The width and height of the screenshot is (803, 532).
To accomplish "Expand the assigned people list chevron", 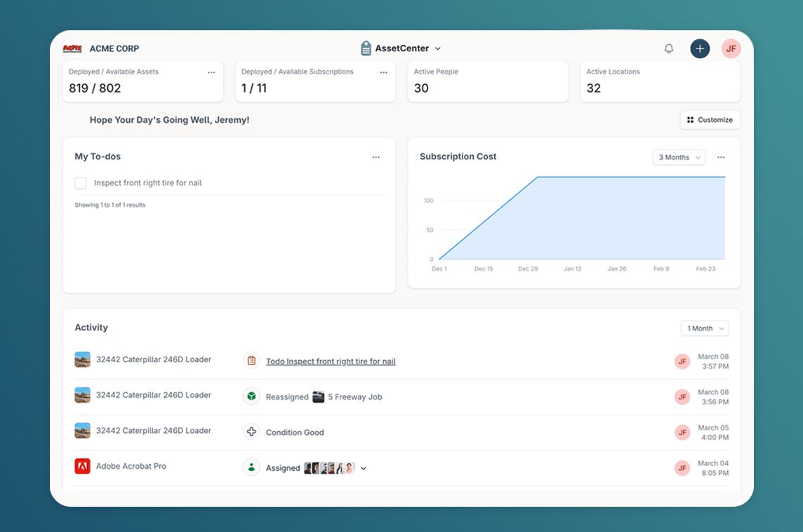I will pos(364,468).
